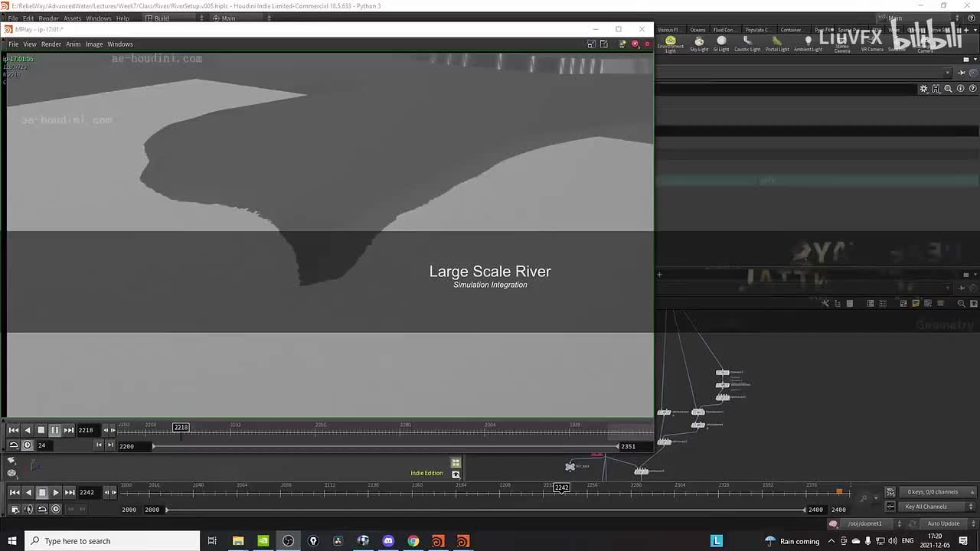Open Houdini main Assets menu
Image resolution: width=980 pixels, height=551 pixels.
(x=73, y=18)
